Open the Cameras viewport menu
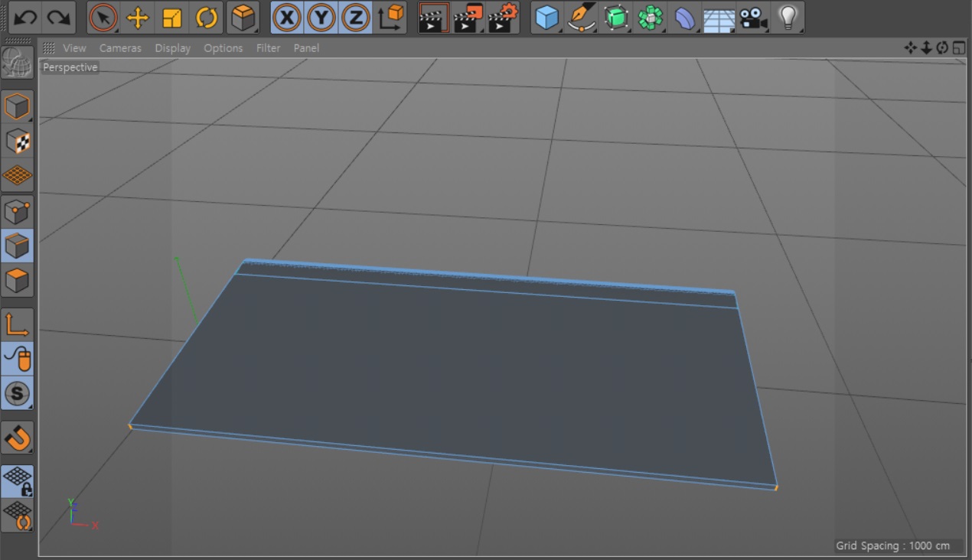The height and width of the screenshot is (560, 972). tap(120, 48)
